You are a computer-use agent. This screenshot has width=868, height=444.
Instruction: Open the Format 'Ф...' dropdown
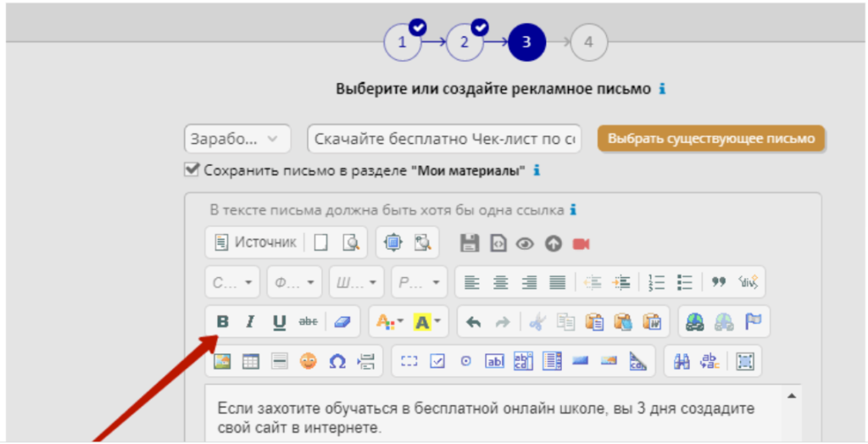click(x=294, y=282)
